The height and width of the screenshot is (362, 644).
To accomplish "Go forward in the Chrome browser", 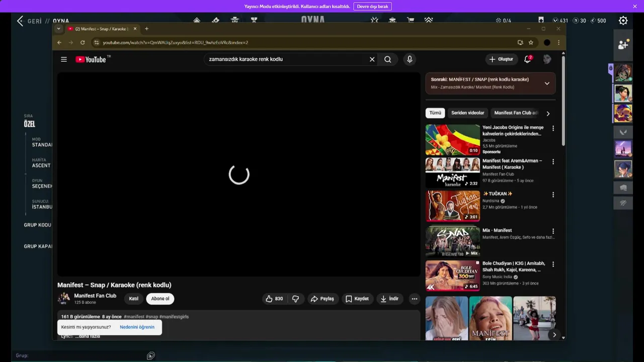I will (x=71, y=43).
